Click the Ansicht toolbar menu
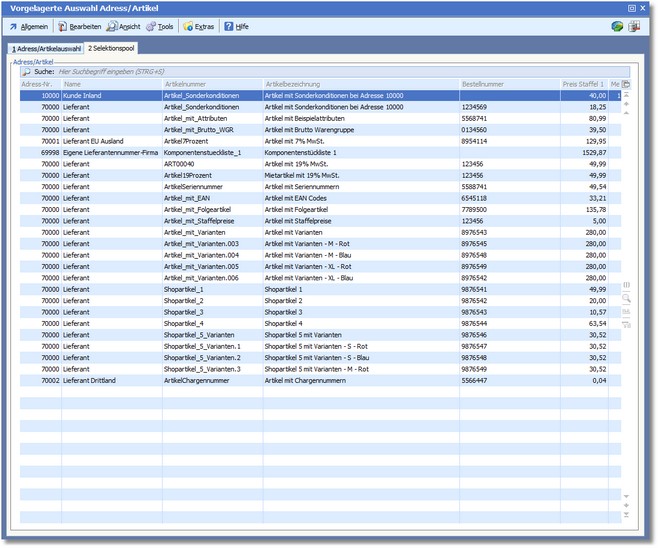Image resolution: width=658 pixels, height=548 pixels. pos(125,27)
